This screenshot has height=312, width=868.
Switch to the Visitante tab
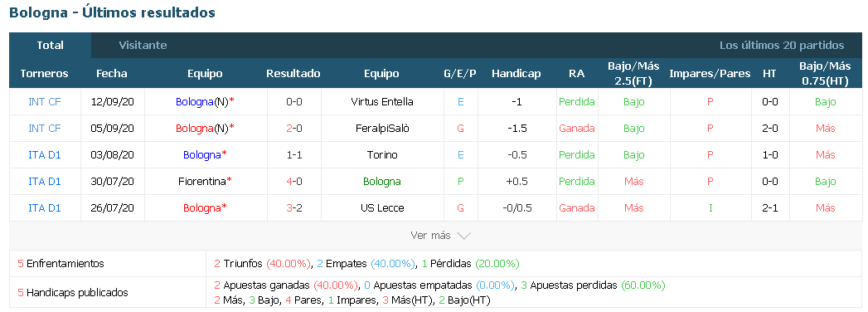click(143, 46)
